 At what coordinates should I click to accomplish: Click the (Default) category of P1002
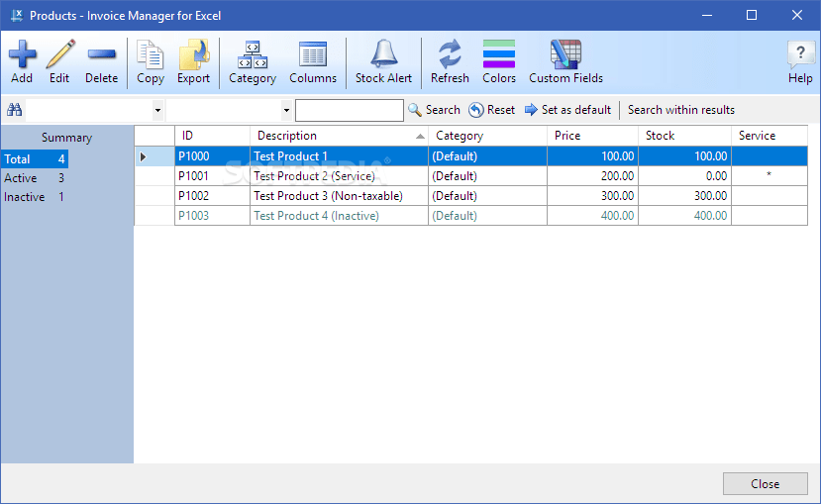click(x=487, y=196)
